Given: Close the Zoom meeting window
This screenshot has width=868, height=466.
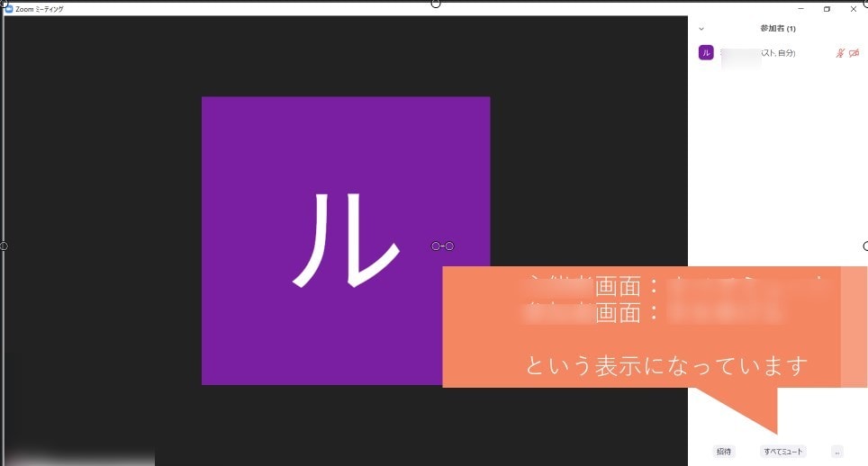Looking at the screenshot, I should click(853, 9).
